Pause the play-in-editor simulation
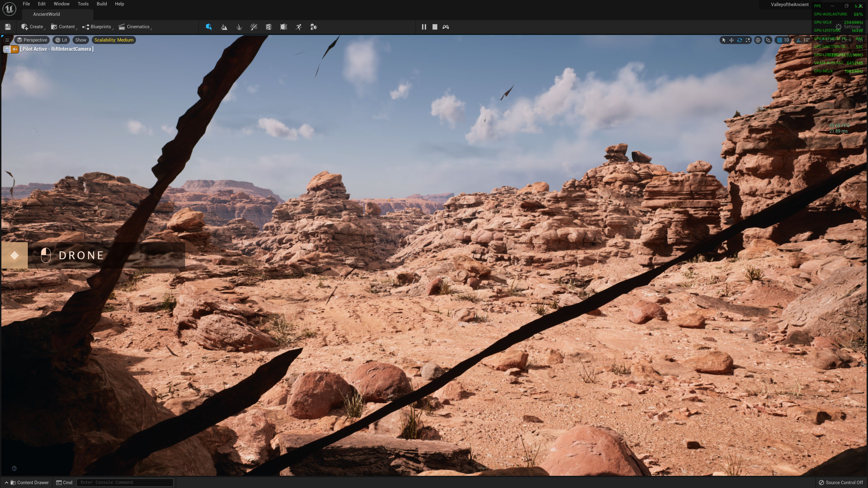 coord(424,27)
